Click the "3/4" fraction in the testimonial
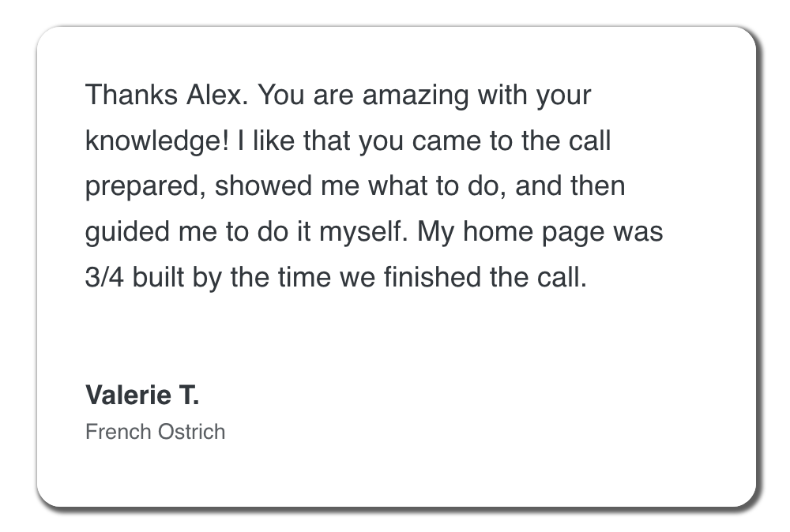The width and height of the screenshot is (790, 532). point(104,277)
